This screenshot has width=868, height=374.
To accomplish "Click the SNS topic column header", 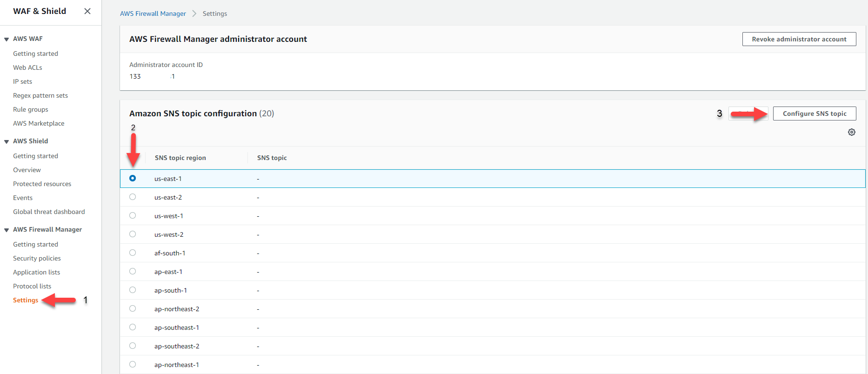I will tap(272, 158).
